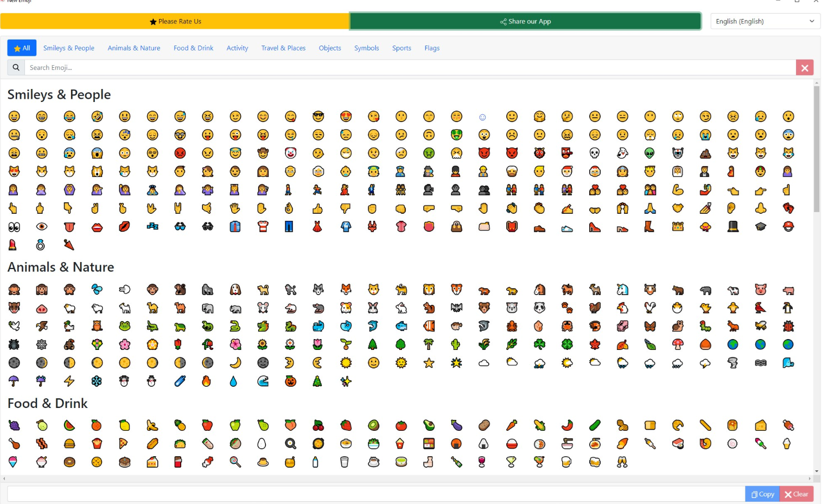
Task: Pick the OK hand emoji
Action: click(290, 208)
